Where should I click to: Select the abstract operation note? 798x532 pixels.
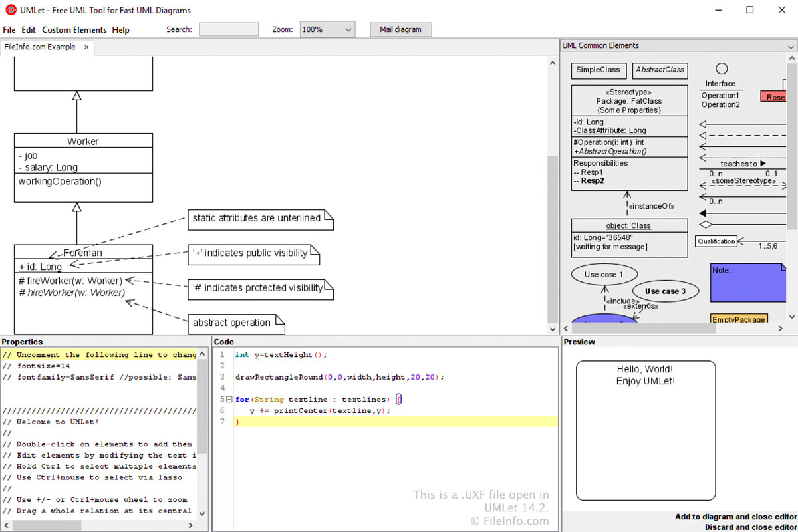[236, 323]
